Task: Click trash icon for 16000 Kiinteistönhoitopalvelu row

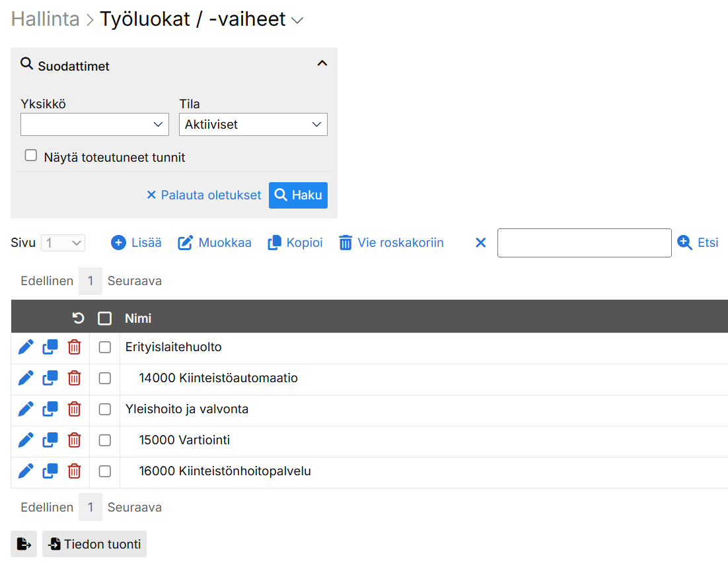Action: (x=75, y=471)
